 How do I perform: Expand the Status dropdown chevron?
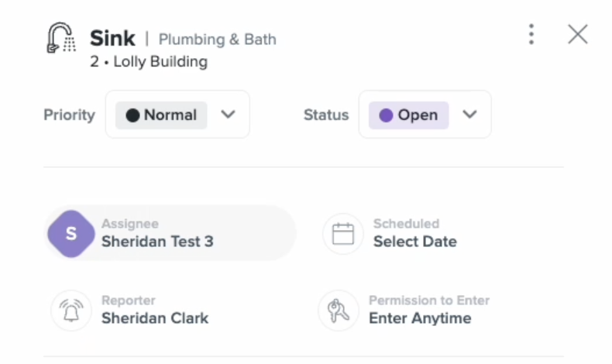469,115
